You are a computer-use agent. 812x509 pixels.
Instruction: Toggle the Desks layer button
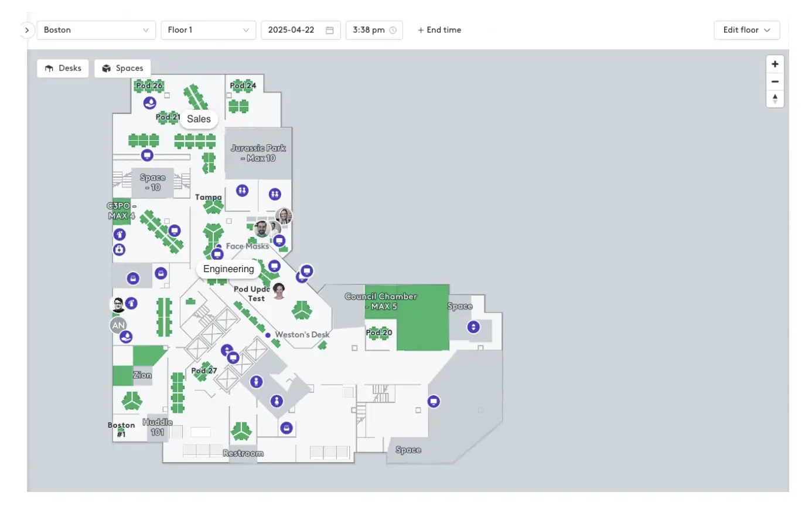[63, 68]
